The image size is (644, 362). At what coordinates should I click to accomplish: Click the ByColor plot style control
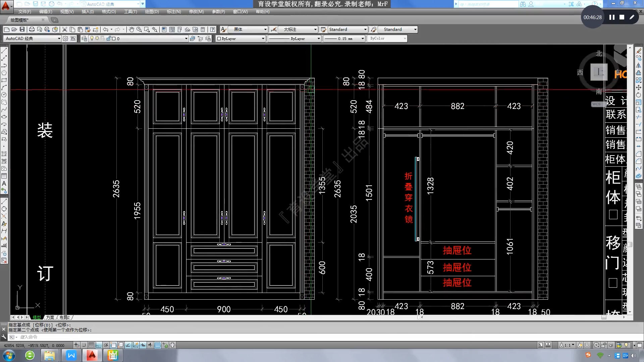tap(388, 39)
